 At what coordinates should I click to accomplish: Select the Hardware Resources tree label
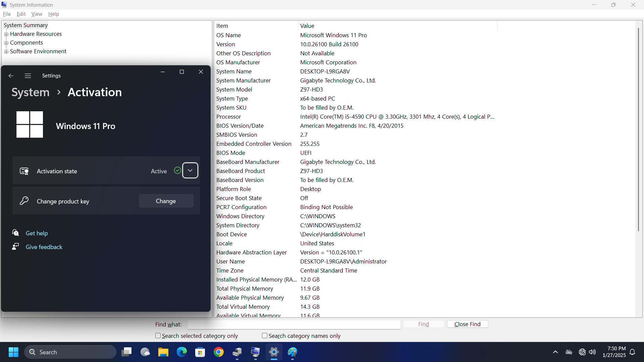[36, 34]
